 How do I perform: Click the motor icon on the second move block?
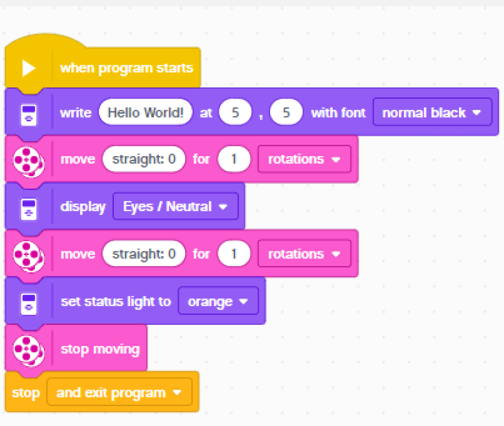click(28, 256)
